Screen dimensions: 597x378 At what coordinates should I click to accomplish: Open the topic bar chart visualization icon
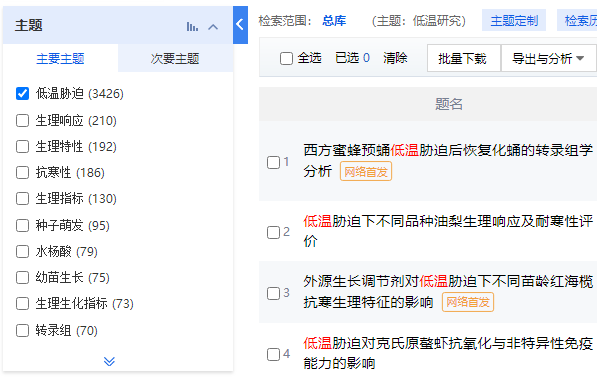192,27
